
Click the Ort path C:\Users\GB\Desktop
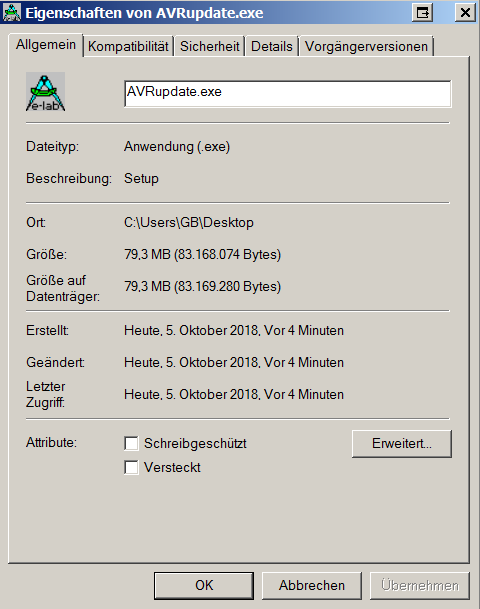[189, 223]
